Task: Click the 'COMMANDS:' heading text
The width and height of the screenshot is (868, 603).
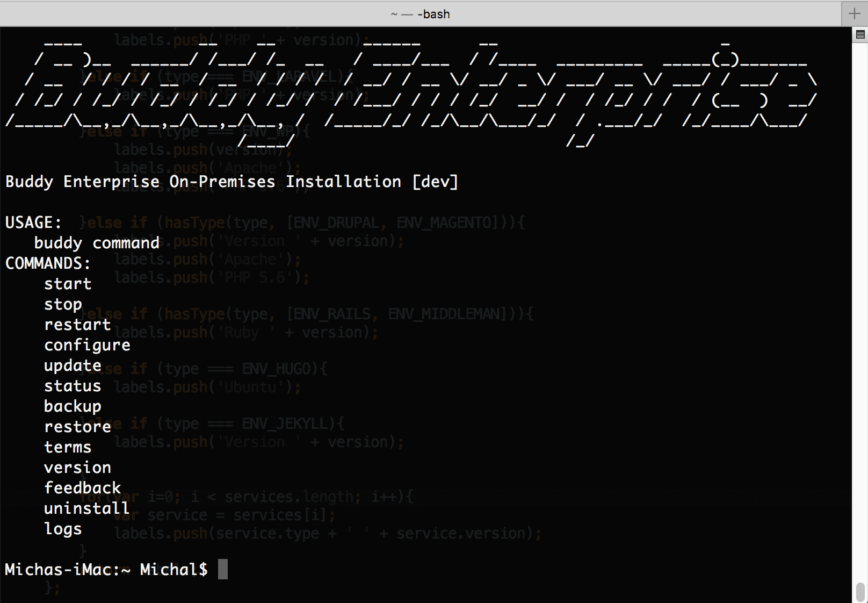Action: pos(48,263)
